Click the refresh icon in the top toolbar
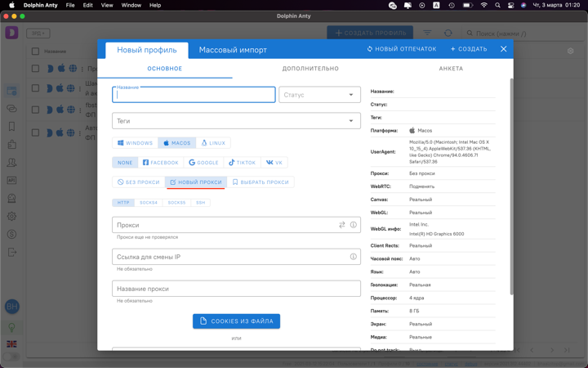The image size is (588, 368). click(x=448, y=33)
